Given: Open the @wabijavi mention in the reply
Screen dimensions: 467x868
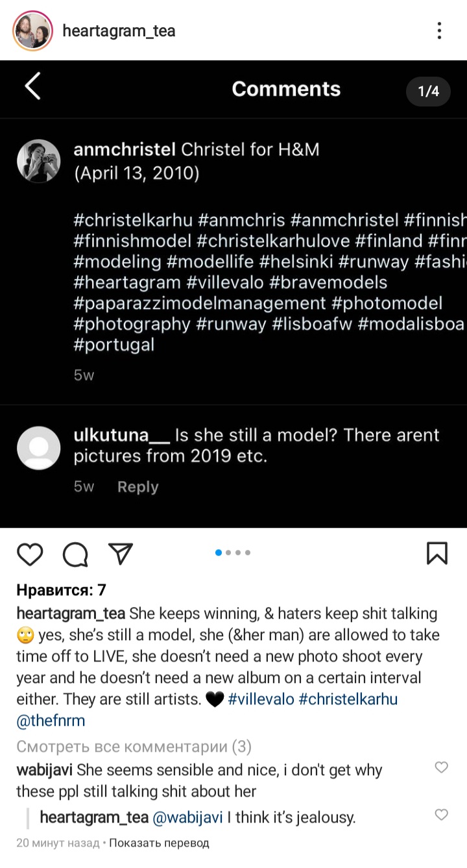Looking at the screenshot, I should (x=187, y=817).
